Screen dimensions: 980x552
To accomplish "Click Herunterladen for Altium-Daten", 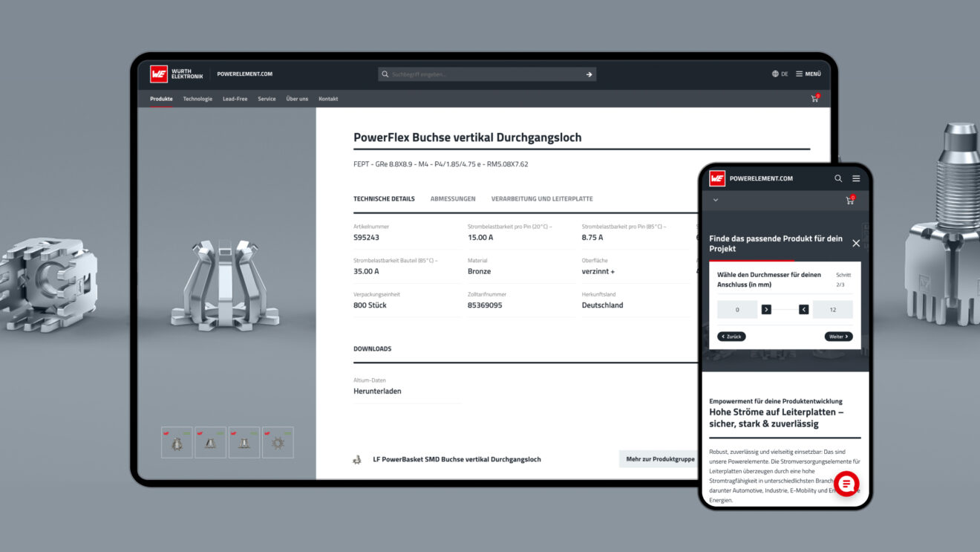I will pyautogui.click(x=377, y=392).
